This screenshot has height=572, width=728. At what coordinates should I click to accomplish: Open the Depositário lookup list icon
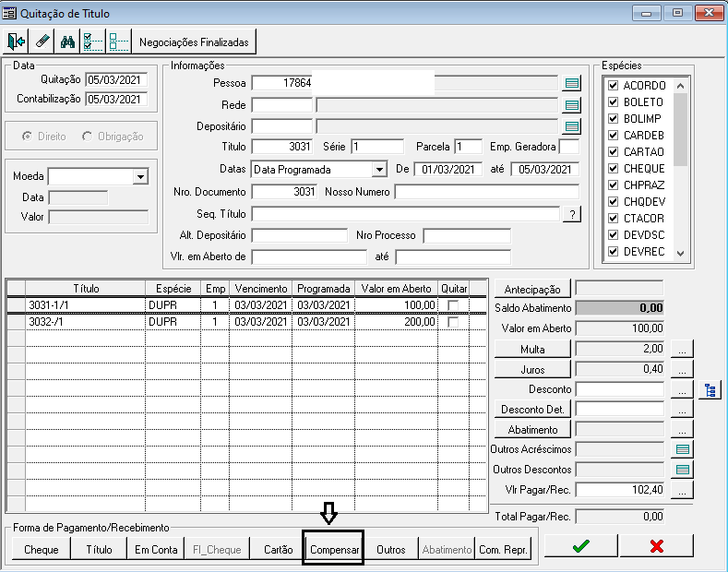click(571, 126)
